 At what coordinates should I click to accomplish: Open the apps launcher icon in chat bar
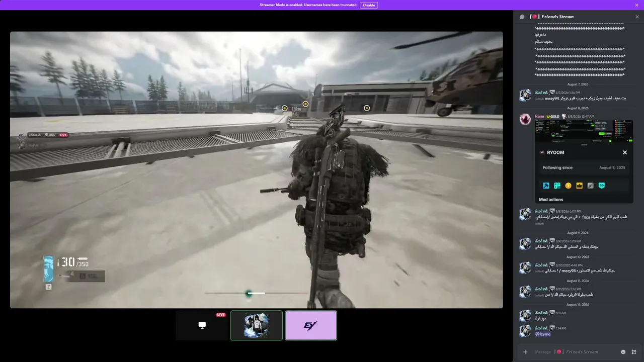coord(634,352)
